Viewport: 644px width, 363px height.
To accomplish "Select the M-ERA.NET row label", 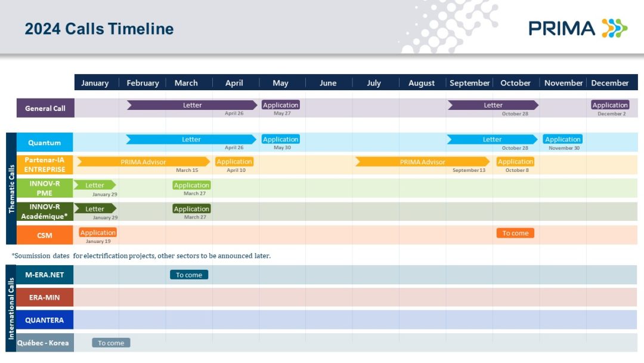I will (45, 275).
